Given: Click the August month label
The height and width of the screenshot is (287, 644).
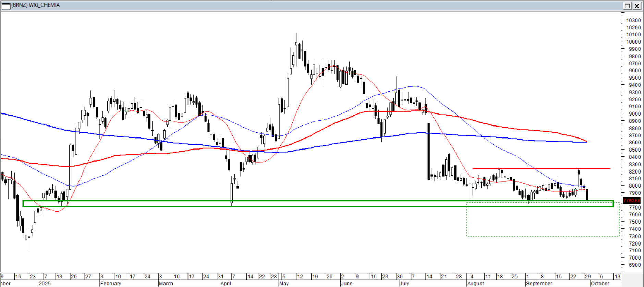Looking at the screenshot, I should pyautogui.click(x=475, y=284).
